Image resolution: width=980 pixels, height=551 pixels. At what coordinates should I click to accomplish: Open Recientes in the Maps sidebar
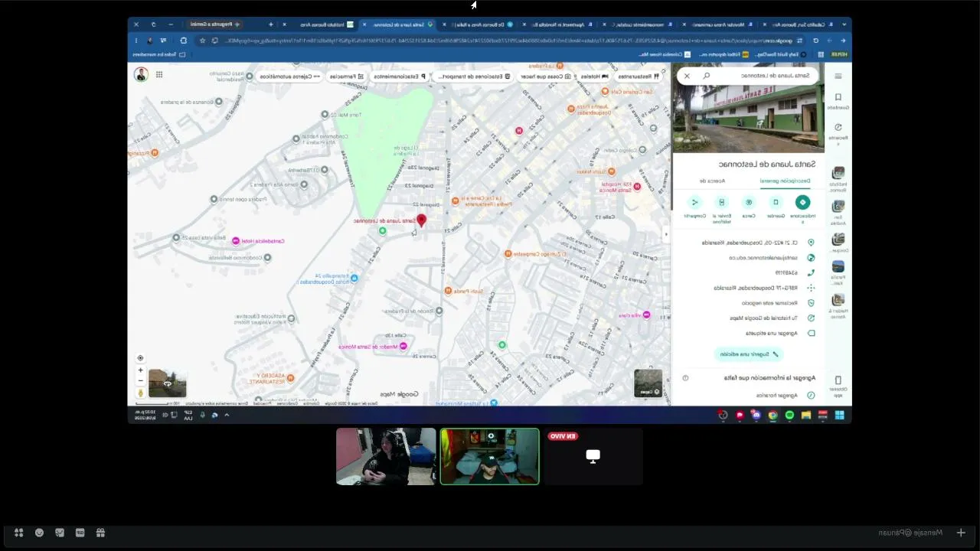pyautogui.click(x=838, y=132)
